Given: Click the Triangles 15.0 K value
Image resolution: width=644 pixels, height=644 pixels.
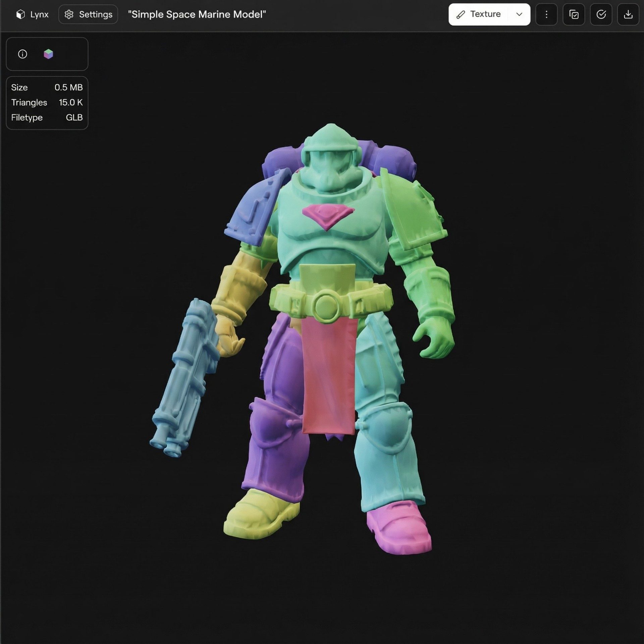Looking at the screenshot, I should pyautogui.click(x=71, y=102).
